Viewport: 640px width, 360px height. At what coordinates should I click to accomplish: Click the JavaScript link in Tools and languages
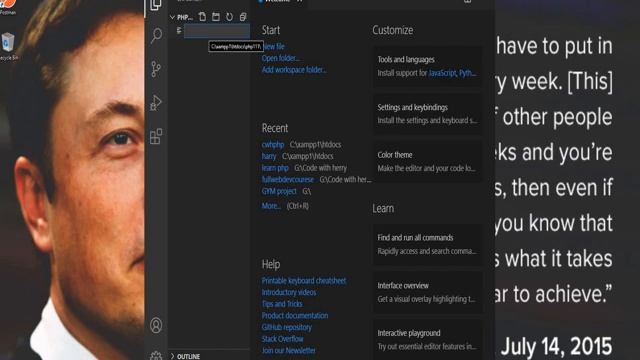(x=442, y=73)
